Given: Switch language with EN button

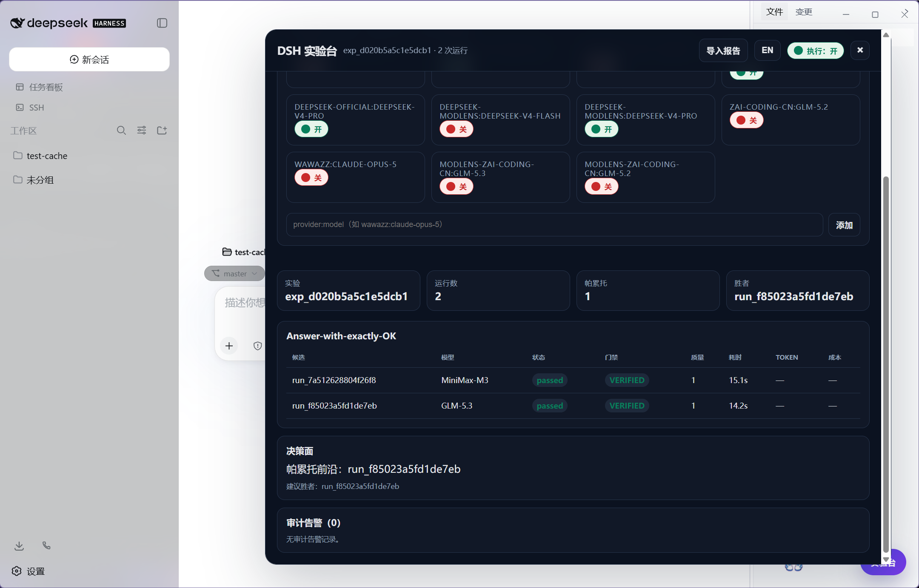Looking at the screenshot, I should (x=768, y=51).
